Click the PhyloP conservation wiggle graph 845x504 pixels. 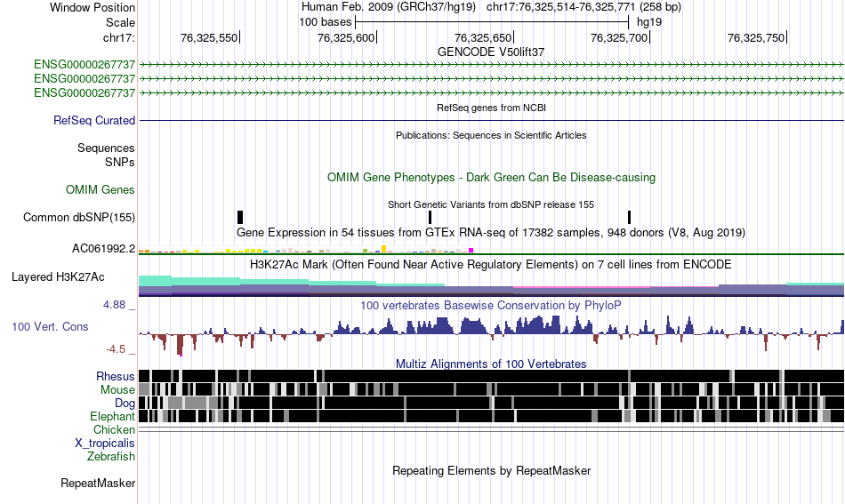pyautogui.click(x=492, y=335)
